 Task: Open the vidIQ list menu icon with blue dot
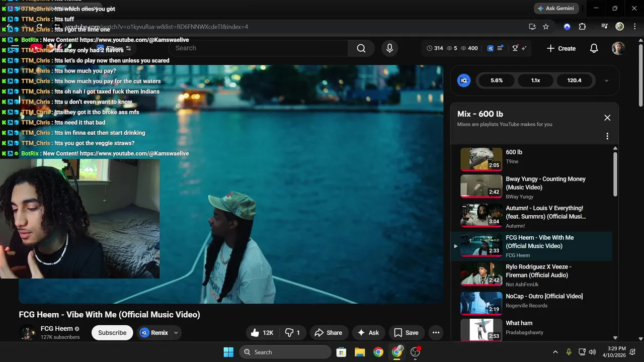(501, 48)
